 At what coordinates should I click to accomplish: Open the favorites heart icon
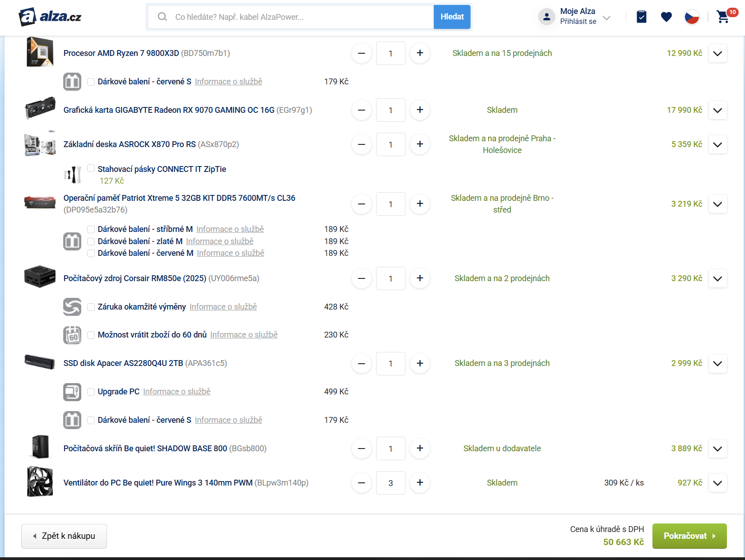(x=666, y=17)
